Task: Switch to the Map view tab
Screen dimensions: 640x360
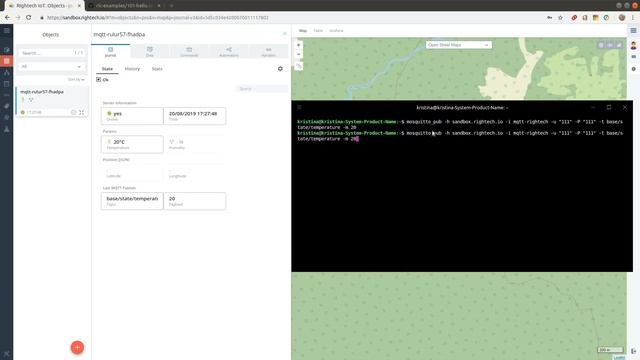Action: pyautogui.click(x=303, y=31)
